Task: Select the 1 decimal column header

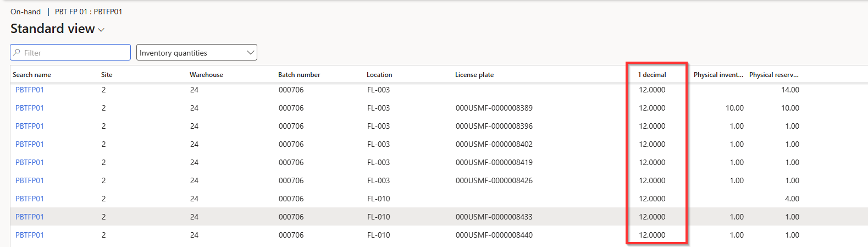Action: [x=652, y=75]
